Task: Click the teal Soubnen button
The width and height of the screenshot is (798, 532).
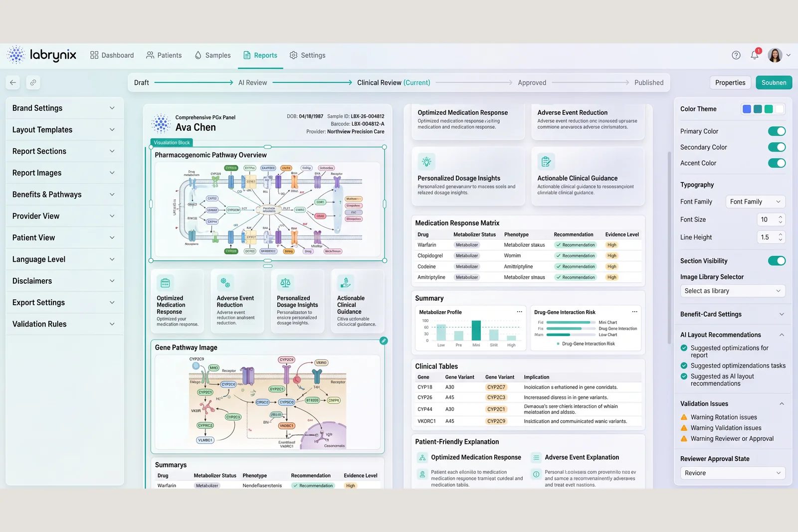Action: (x=774, y=83)
